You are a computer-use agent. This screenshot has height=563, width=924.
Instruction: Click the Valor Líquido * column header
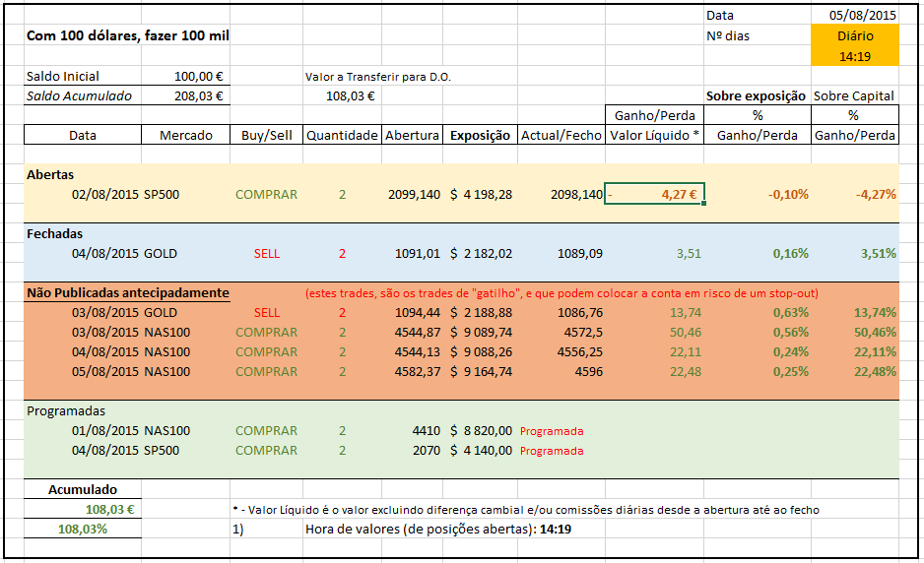point(655,136)
